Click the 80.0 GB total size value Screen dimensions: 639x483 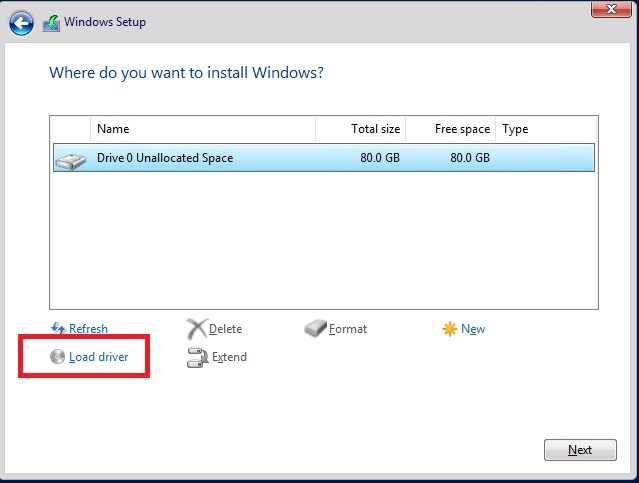[x=380, y=158]
